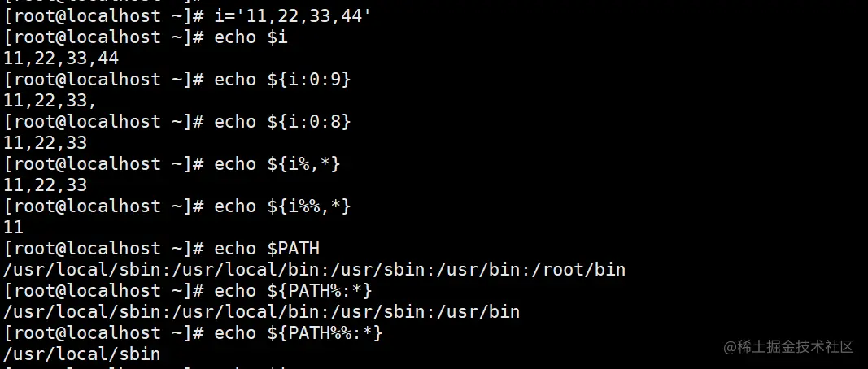
Task: Click the lone 11 output line
Action: 14,227
